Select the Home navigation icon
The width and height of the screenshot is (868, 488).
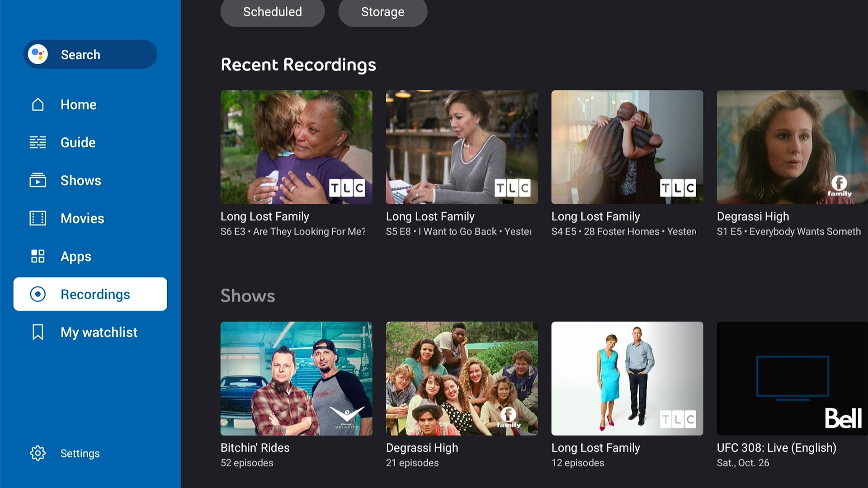(x=38, y=103)
